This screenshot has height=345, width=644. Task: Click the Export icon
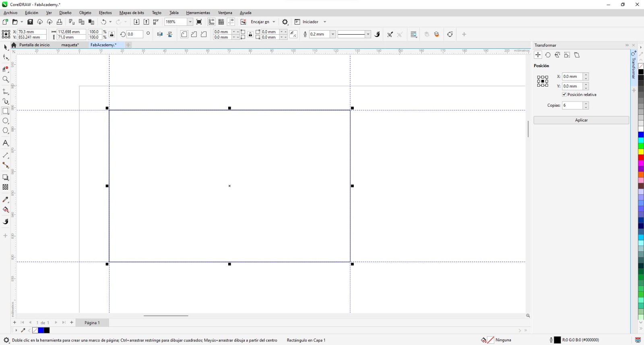coord(146,22)
